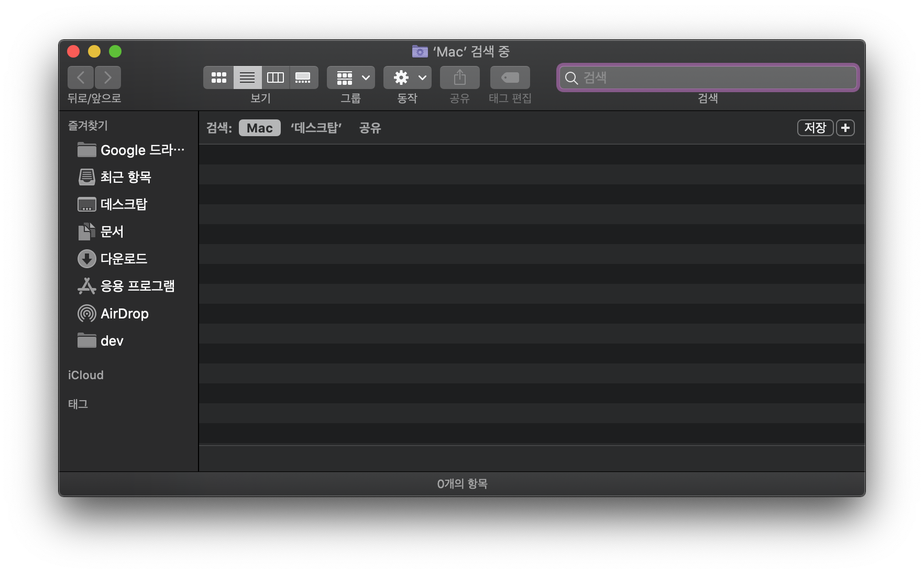
Task: Click the 태그 sidebar section header
Action: (x=78, y=404)
